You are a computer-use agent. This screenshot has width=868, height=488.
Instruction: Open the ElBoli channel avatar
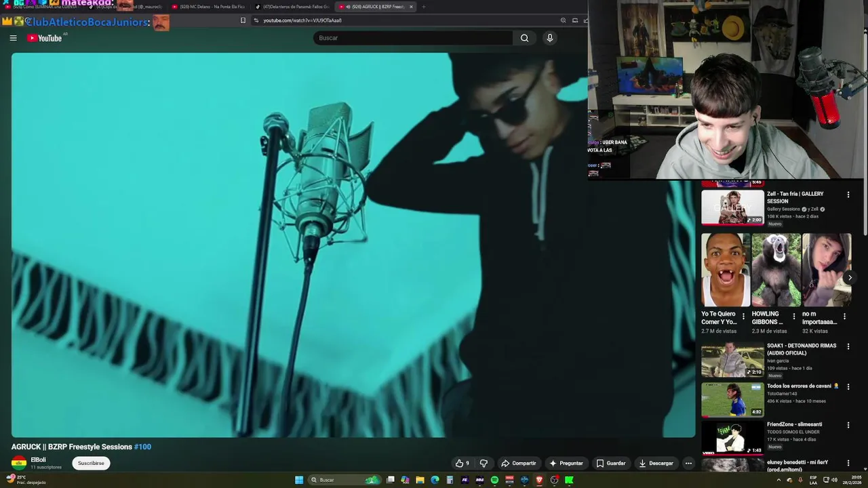[x=19, y=463]
